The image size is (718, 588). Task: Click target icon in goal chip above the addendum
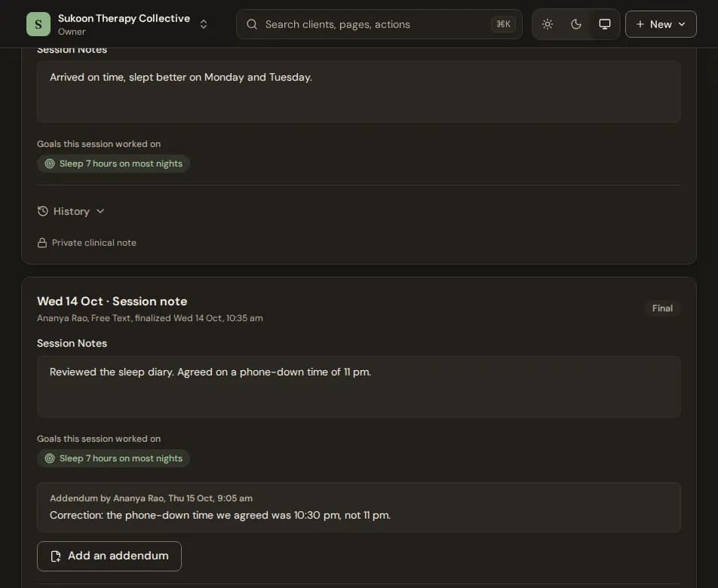click(x=50, y=458)
